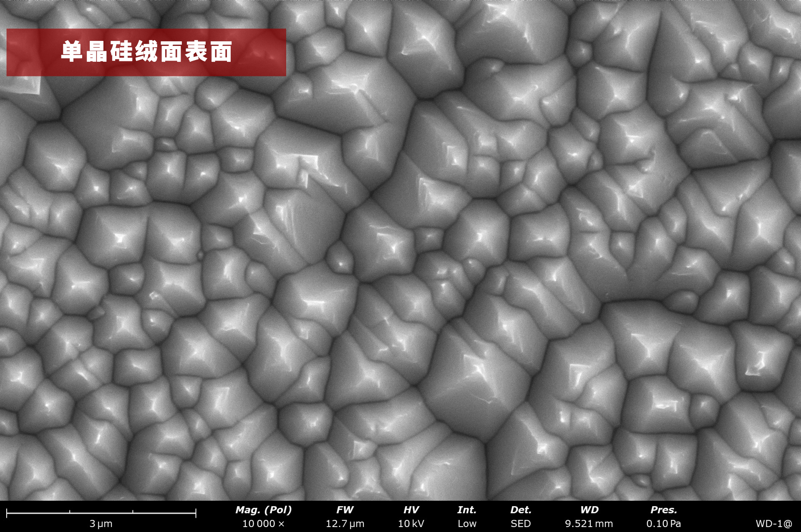Click the voltage value '10 kV'

(411, 524)
